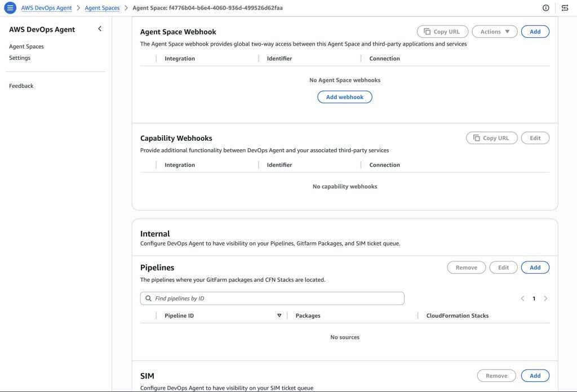Click Add in the SIM section
Image resolution: width=577 pixels, height=392 pixels.
pyautogui.click(x=535, y=376)
